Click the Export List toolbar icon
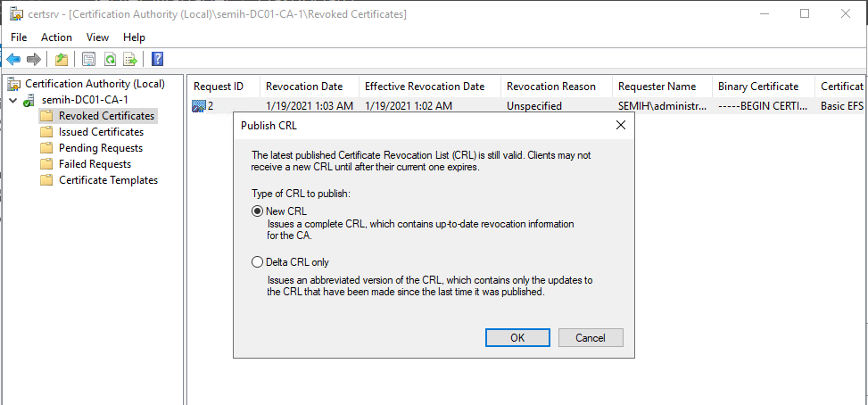The height and width of the screenshot is (405, 868). coord(130,60)
